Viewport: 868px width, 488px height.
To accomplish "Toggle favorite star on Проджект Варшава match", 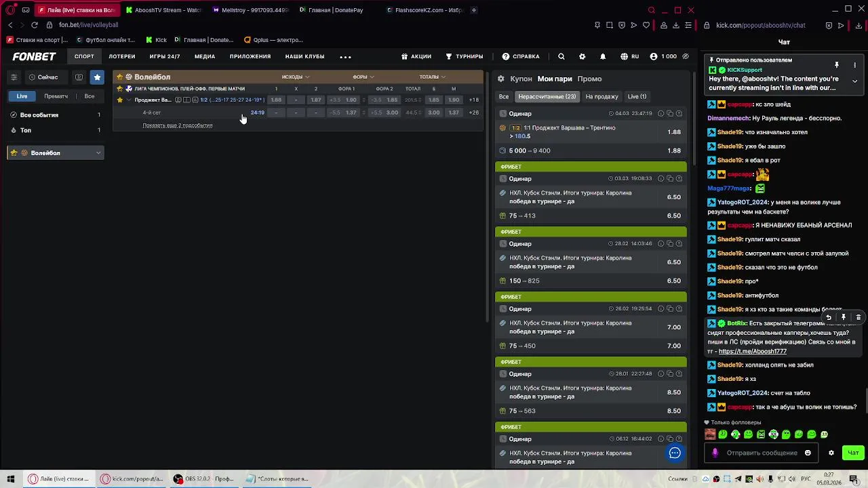I will click(120, 100).
